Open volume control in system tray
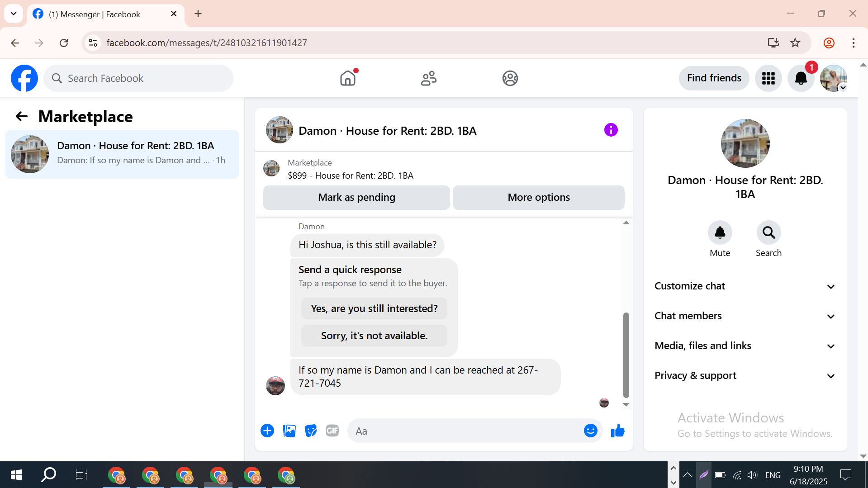Screen dimensions: 868x488 (x=752, y=475)
